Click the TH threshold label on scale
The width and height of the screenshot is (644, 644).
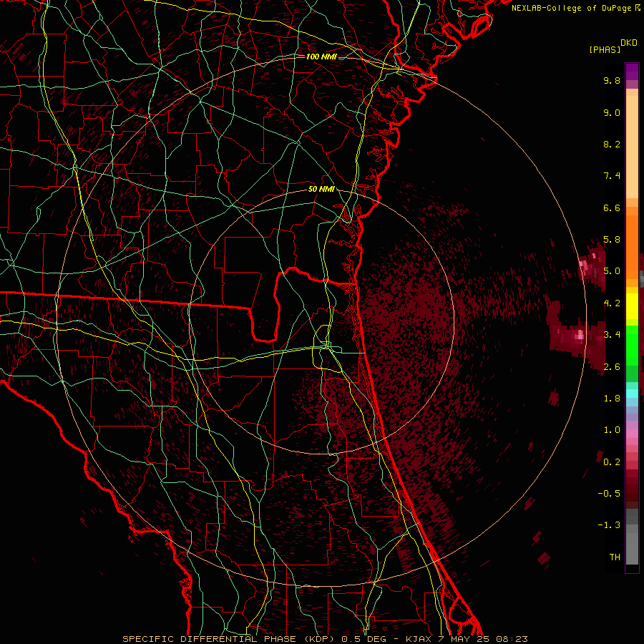click(x=615, y=557)
